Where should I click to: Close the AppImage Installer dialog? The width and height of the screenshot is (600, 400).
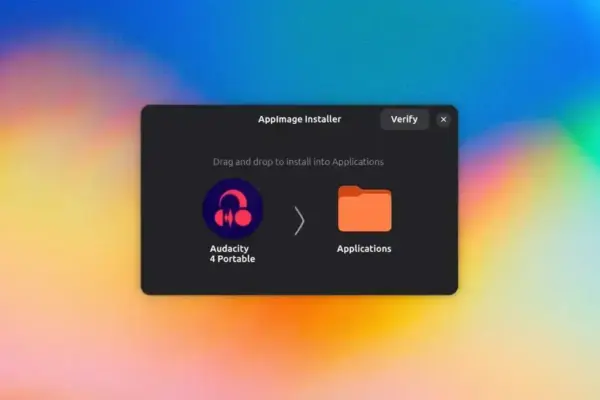pos(443,119)
